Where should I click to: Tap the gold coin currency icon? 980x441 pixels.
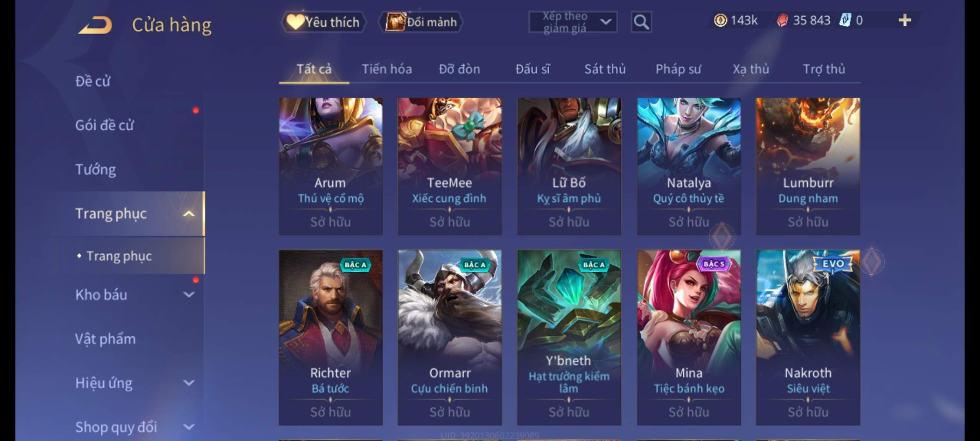(720, 20)
